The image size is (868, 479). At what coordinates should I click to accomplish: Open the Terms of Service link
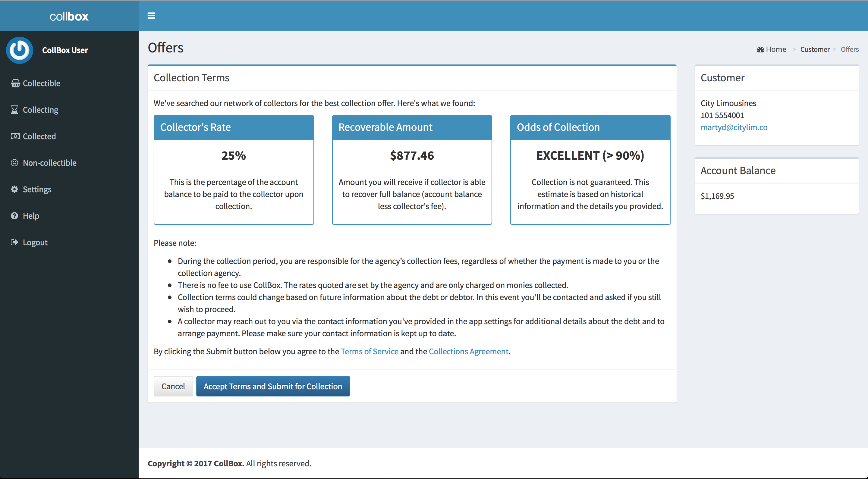(x=369, y=351)
